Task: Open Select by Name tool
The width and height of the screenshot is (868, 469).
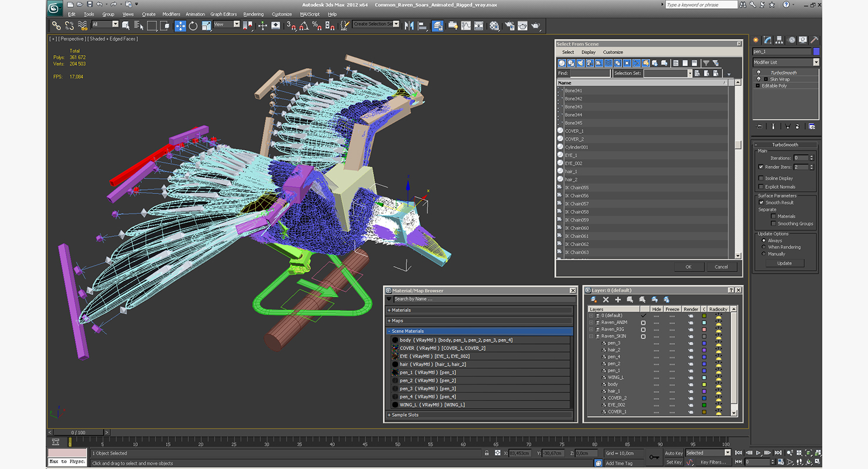Action: point(138,25)
